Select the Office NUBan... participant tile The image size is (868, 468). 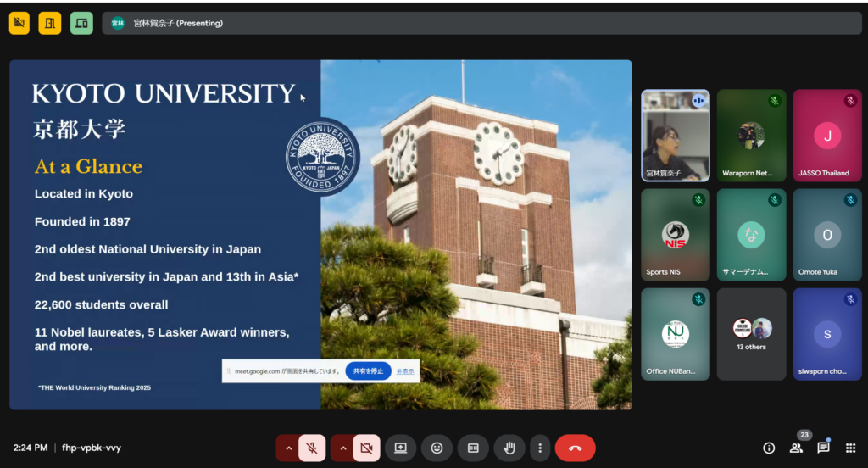click(x=676, y=334)
